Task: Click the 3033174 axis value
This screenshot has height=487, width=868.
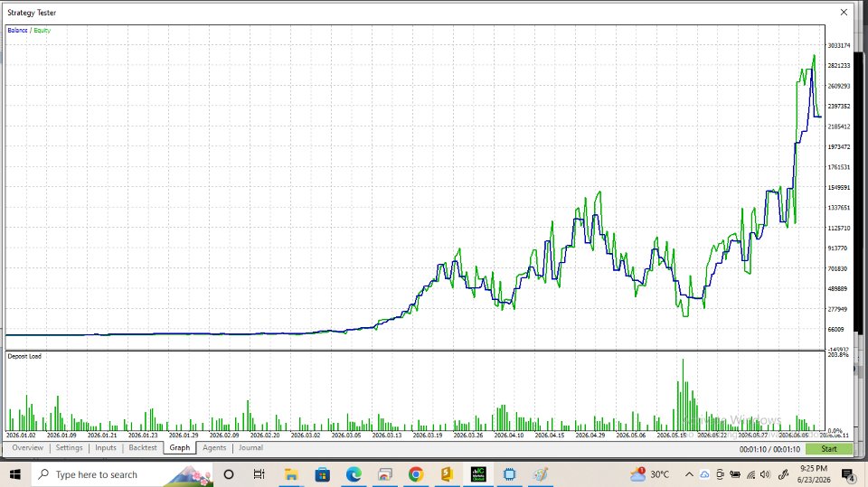Action: click(839, 45)
